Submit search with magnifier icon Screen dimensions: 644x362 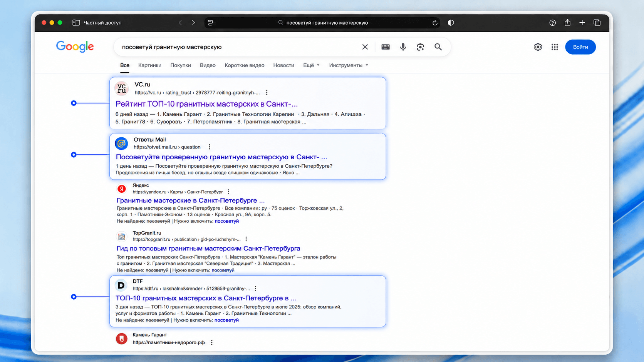(438, 47)
